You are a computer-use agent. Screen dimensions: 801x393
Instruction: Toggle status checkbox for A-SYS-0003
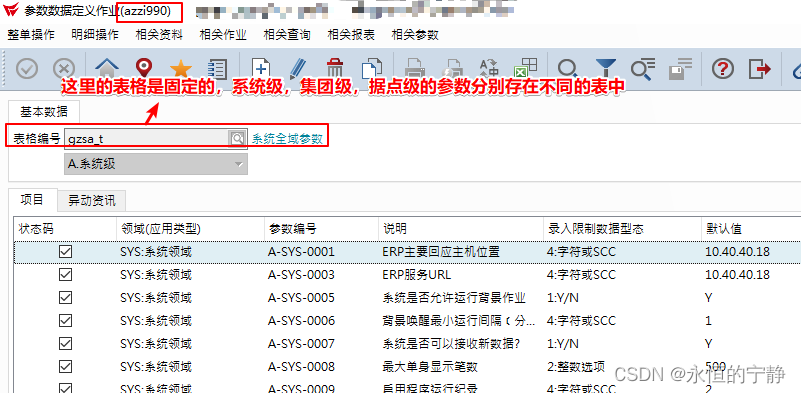(x=65, y=275)
